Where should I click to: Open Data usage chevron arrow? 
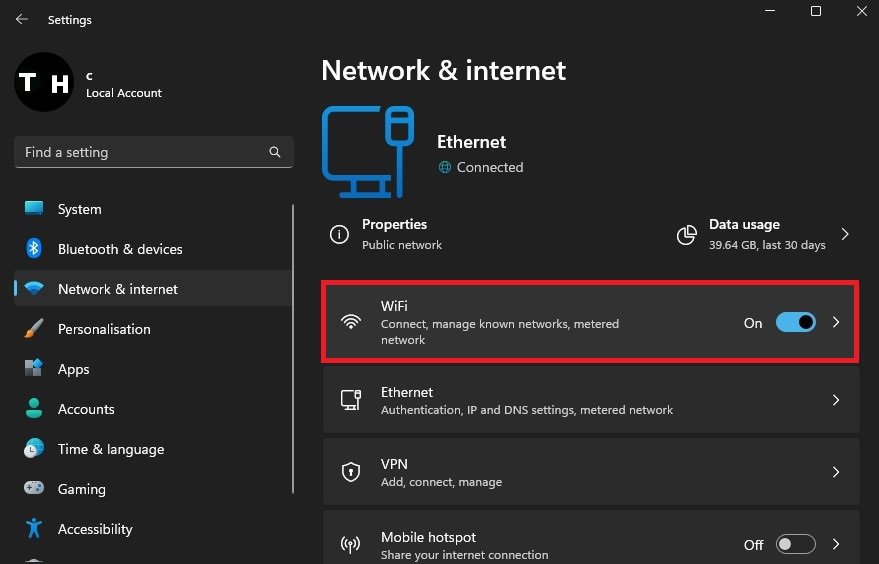click(x=845, y=235)
